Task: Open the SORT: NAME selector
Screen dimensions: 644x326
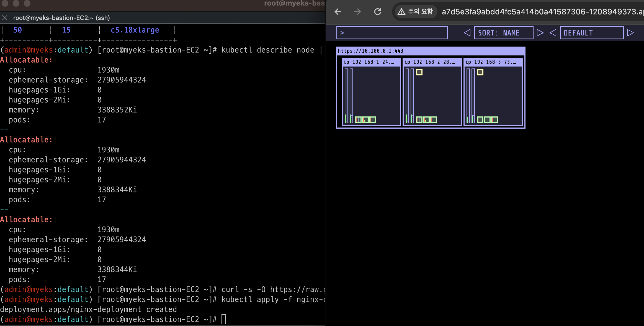Action: click(504, 33)
